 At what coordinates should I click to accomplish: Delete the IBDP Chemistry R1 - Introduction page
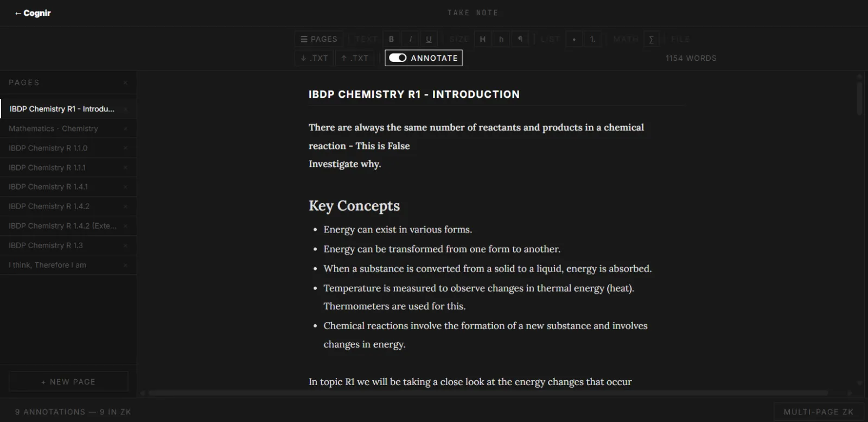tap(125, 109)
